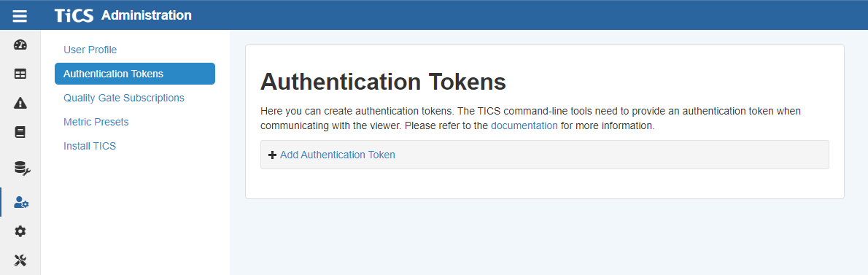The width and height of the screenshot is (868, 275).
Task: Click the Administration title in header
Action: pos(147,15)
